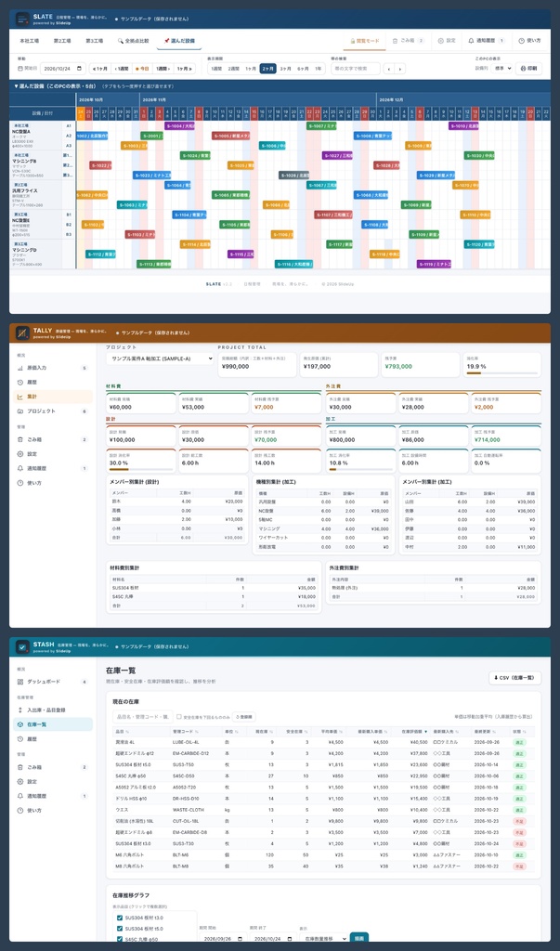The width and height of the screenshot is (560, 951).
Task: Click the lock icon for 閲覧モード
Action: 353,41
